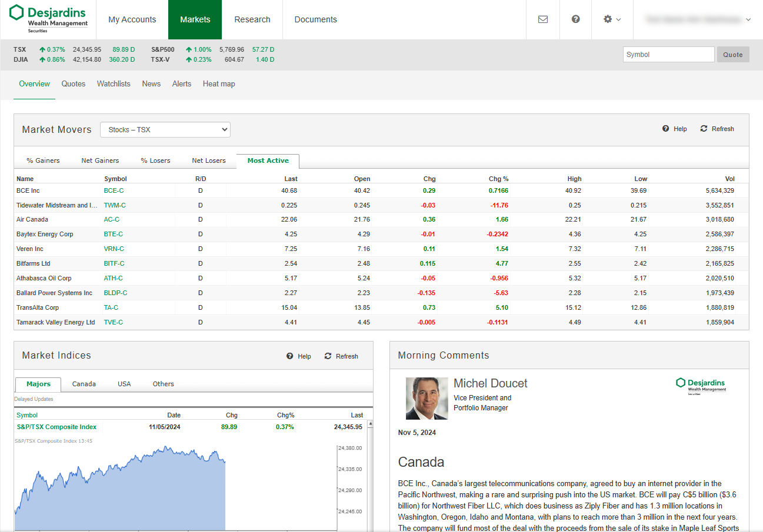Screen dimensions: 763x532
Task: Click the Chg % column header in Market Movers
Action: (x=498, y=179)
